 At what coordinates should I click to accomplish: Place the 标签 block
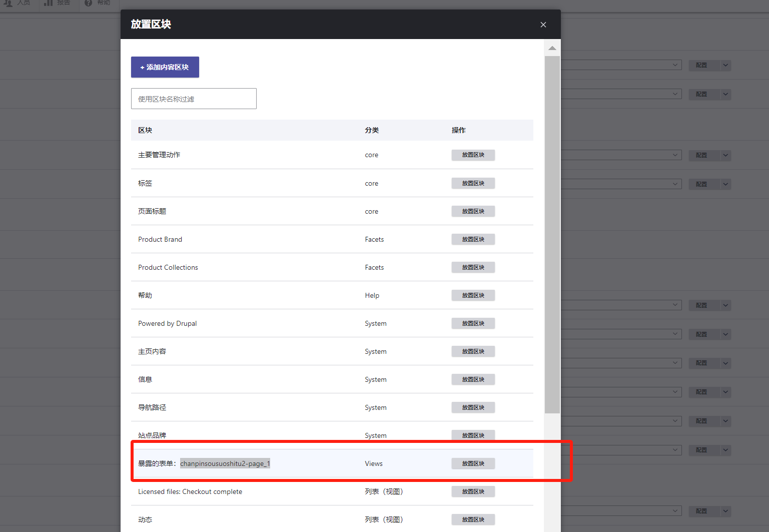click(x=473, y=183)
